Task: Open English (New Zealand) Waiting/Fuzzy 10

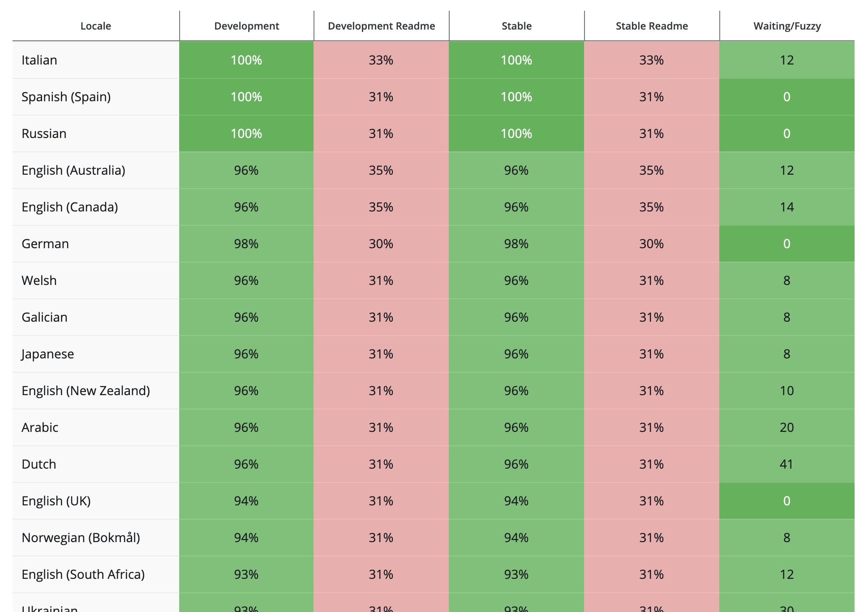Action: click(786, 391)
